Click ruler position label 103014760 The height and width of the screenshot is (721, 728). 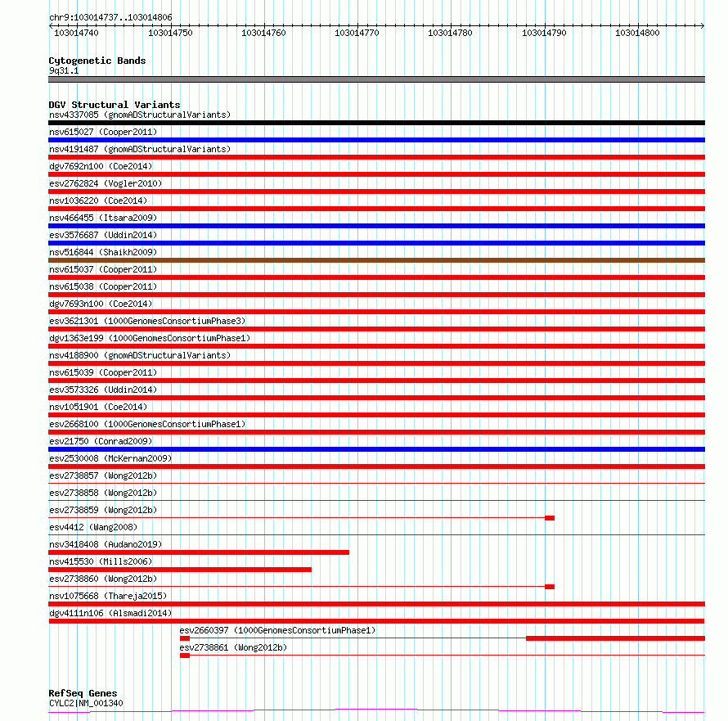pos(263,33)
